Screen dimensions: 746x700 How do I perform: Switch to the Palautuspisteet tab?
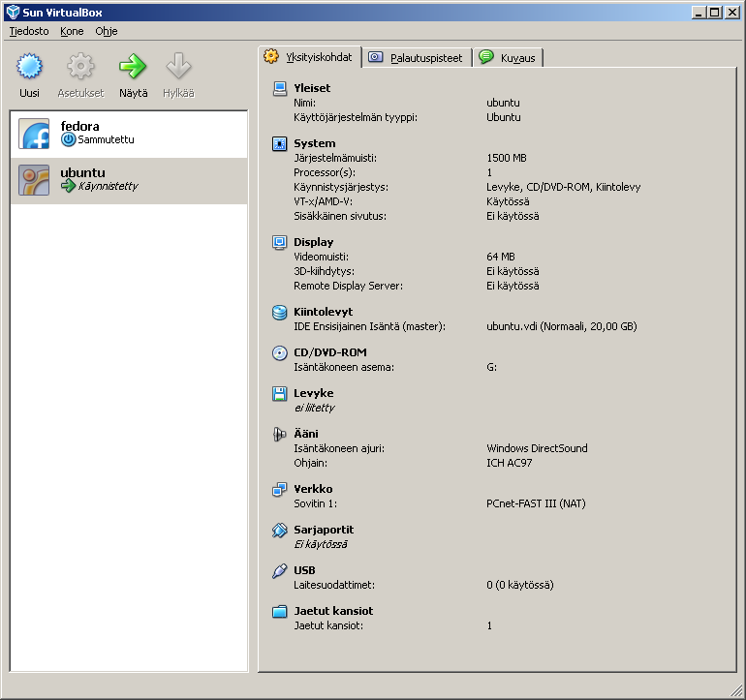pyautogui.click(x=417, y=58)
